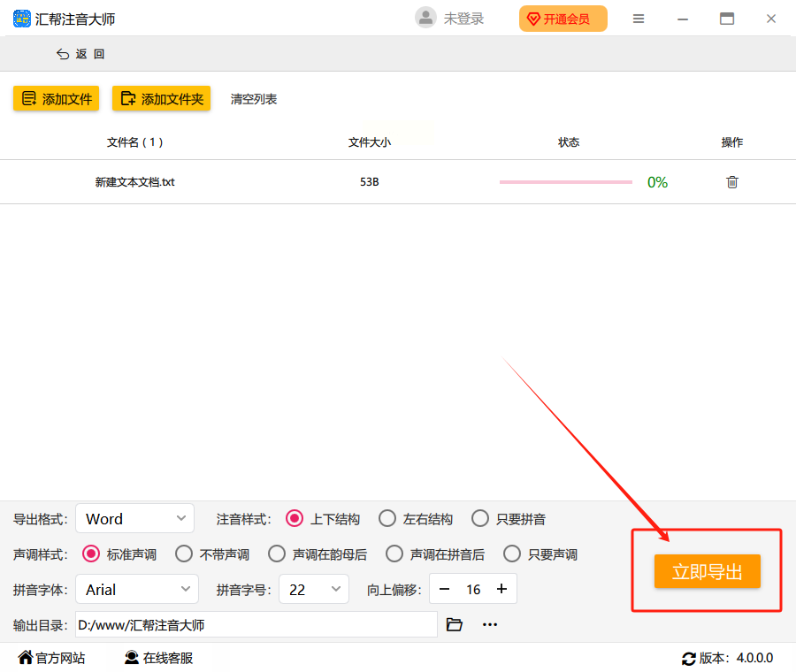Viewport: 796px width, 672px height.
Task: Maximize the 汇帮注音大师 window
Action: coord(727,19)
